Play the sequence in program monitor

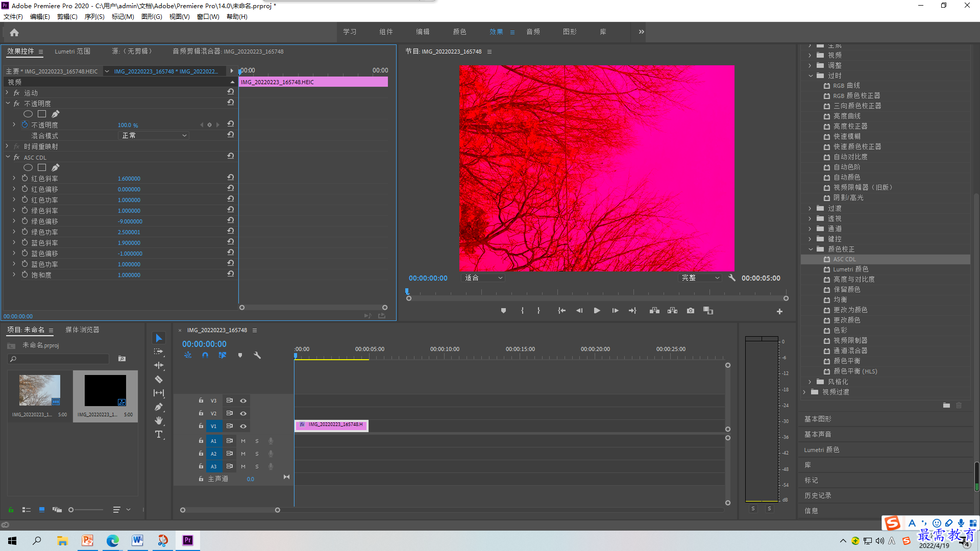tap(597, 311)
